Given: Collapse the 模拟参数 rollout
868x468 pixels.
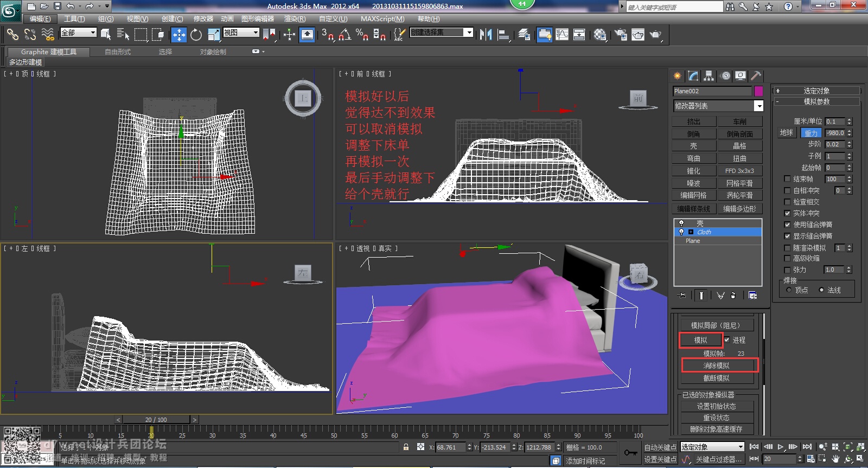Looking at the screenshot, I should click(816, 101).
